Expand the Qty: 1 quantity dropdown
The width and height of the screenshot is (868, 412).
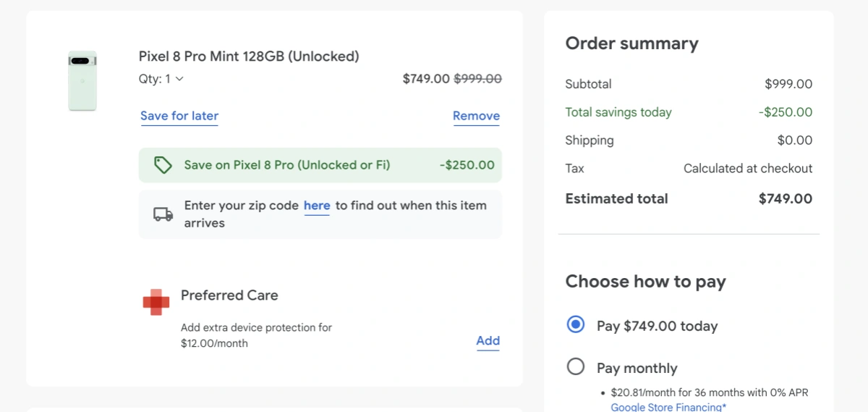click(161, 79)
